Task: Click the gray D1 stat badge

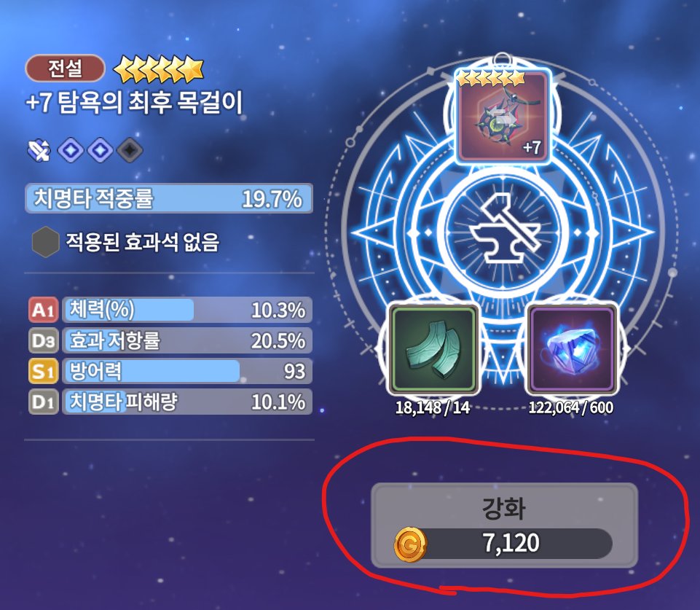Action: [43, 402]
